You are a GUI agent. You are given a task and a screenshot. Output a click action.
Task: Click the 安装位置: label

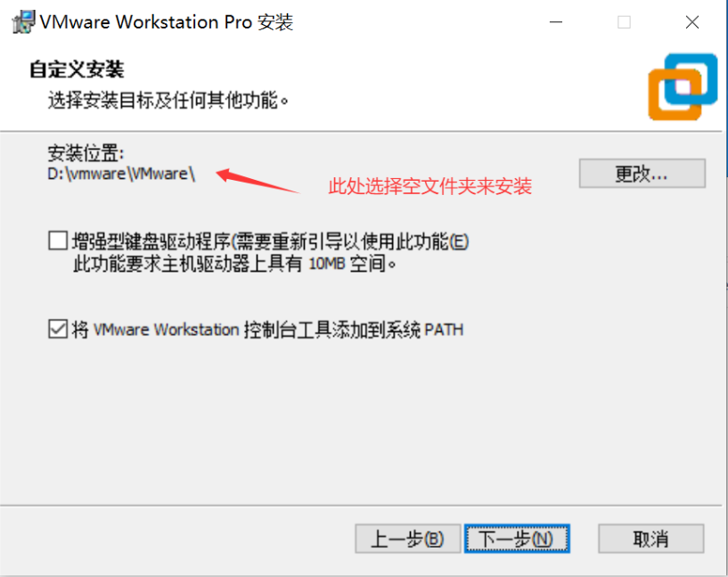pyautogui.click(x=86, y=153)
